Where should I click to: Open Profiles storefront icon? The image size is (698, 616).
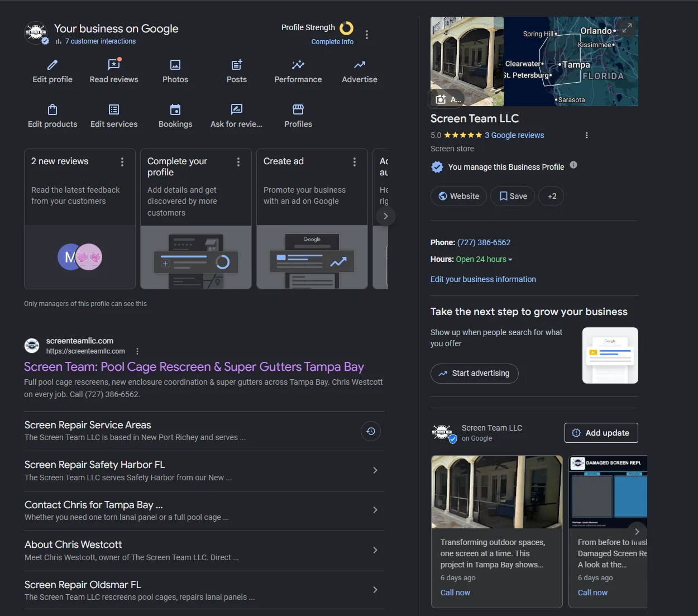(298, 109)
